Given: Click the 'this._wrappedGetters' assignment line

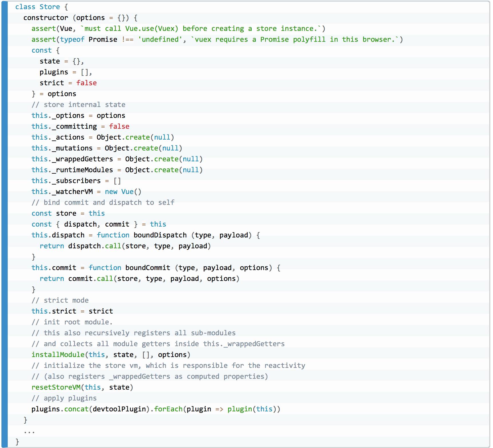Looking at the screenshot, I should click(x=117, y=159).
